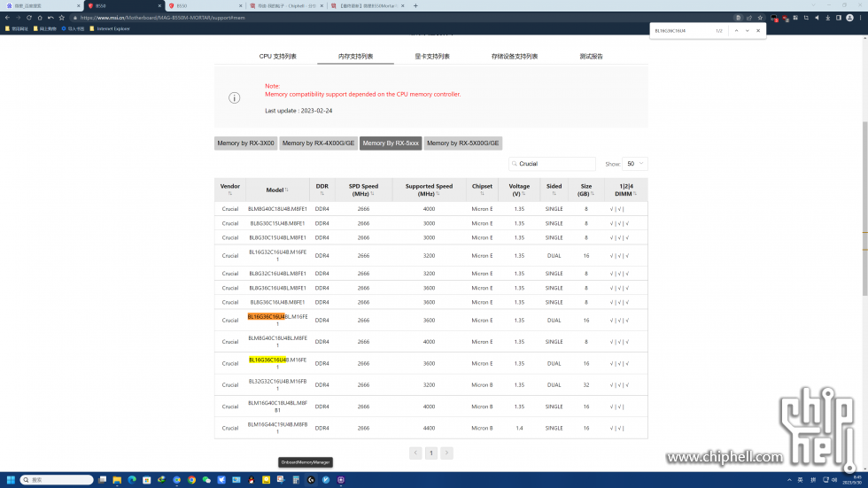
Task: Open the Windows Start menu
Action: [11, 480]
